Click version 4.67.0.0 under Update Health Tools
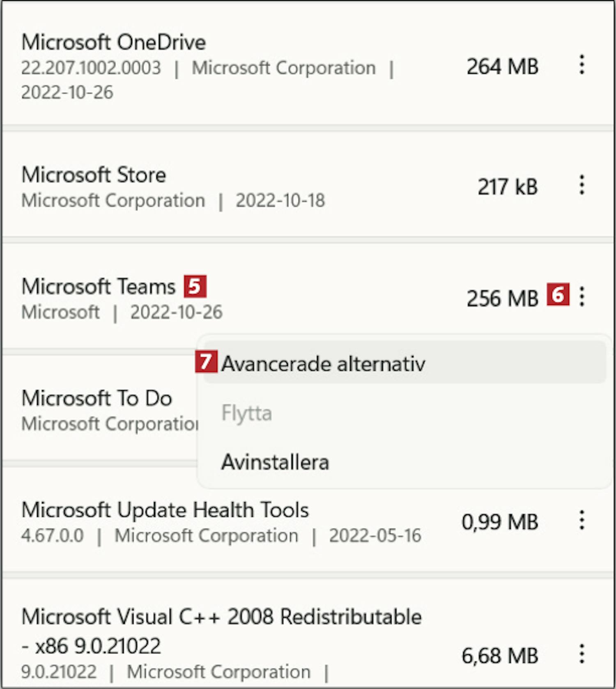 [53, 536]
